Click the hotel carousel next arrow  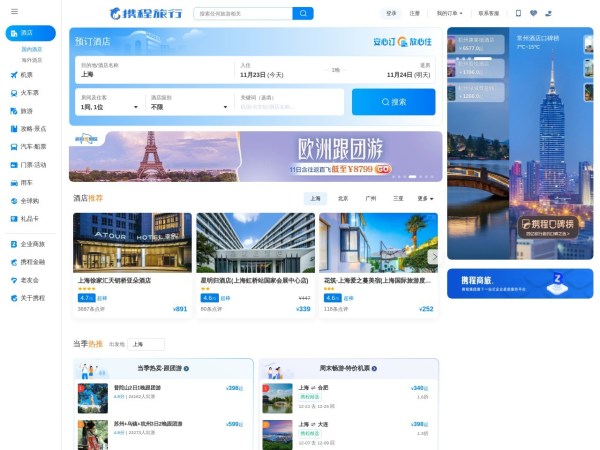pyautogui.click(x=433, y=256)
